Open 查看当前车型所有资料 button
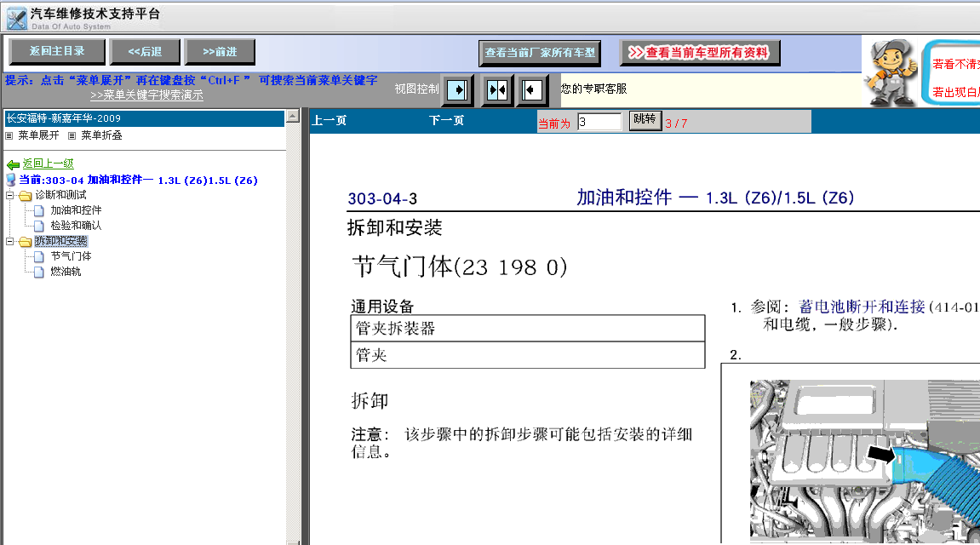Viewport: 980px width, 545px height. click(x=700, y=53)
